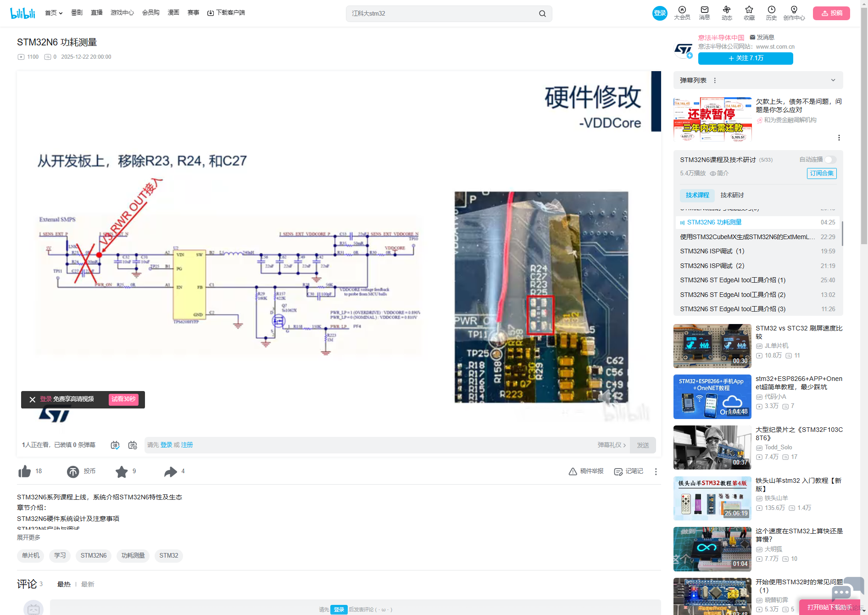Click the 订阅合集 subscribe button
Viewport: 868px width, 615px height.
tap(821, 173)
